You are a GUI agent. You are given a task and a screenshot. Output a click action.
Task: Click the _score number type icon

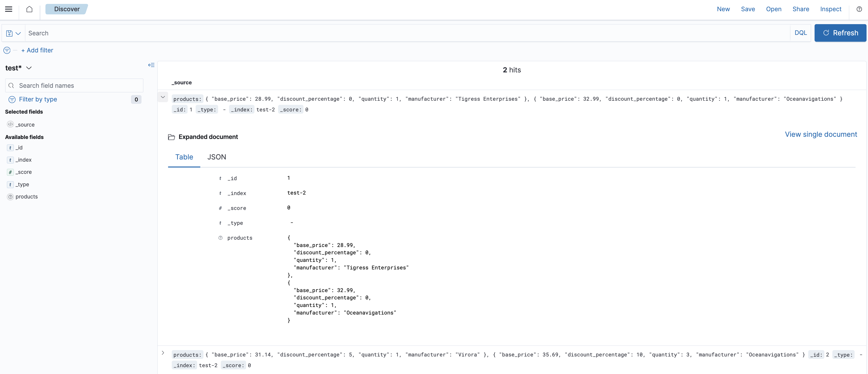click(x=10, y=172)
